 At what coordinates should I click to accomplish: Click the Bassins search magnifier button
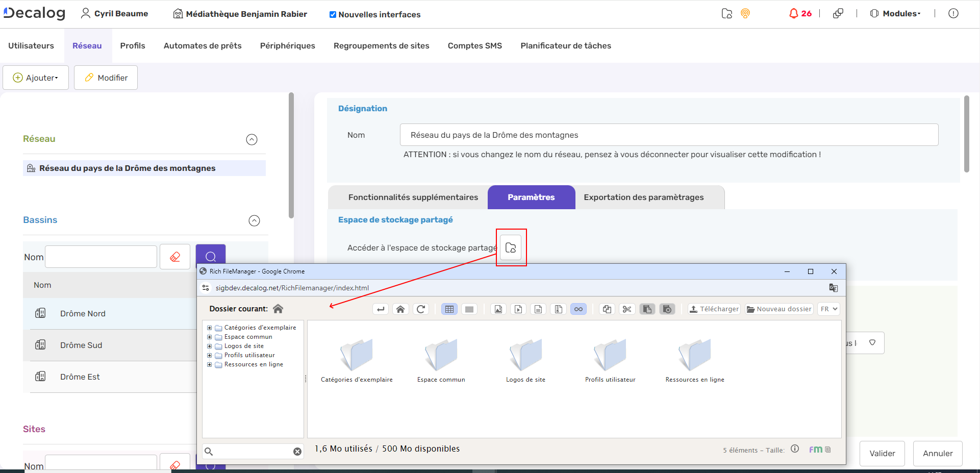coord(211,256)
